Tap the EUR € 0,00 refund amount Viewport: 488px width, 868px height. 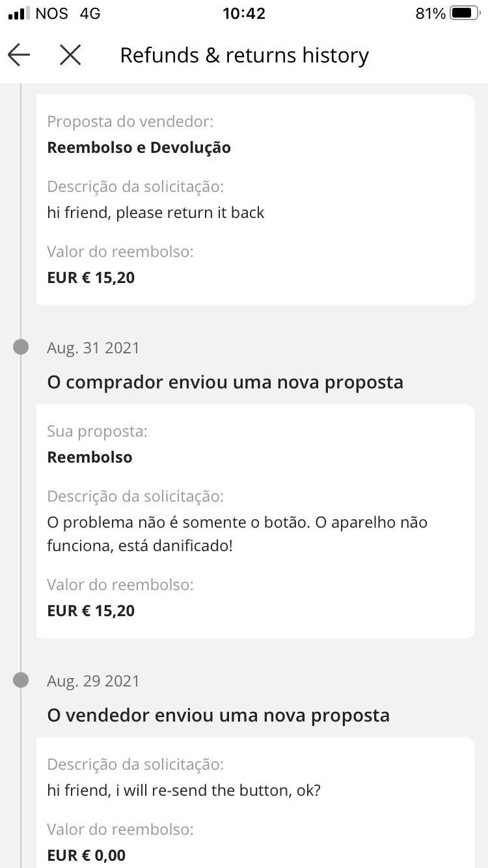tap(87, 855)
